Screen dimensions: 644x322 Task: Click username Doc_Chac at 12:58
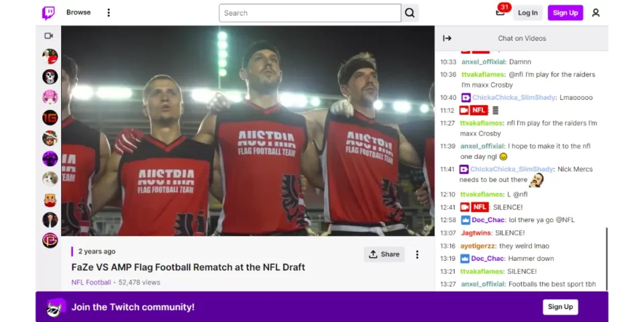click(487, 220)
